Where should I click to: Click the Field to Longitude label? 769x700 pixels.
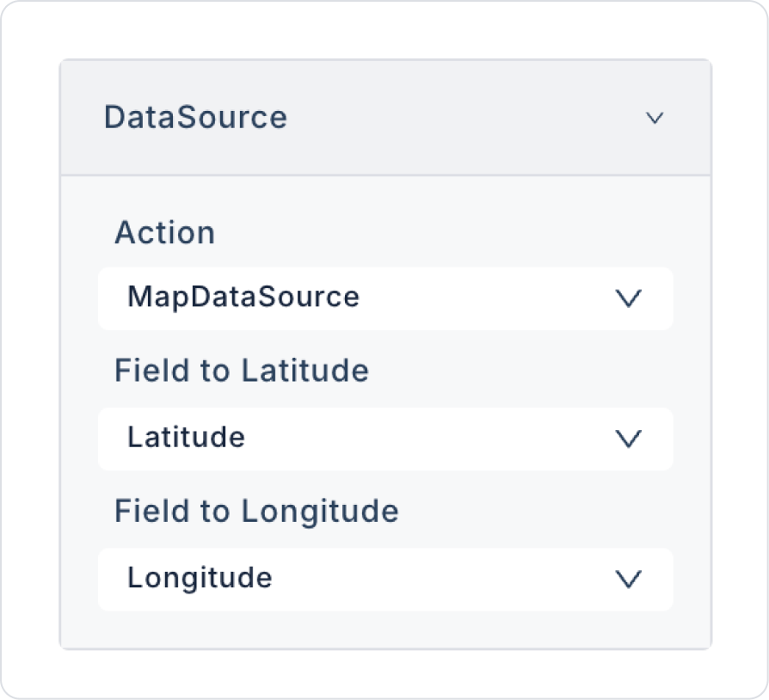[x=256, y=512]
